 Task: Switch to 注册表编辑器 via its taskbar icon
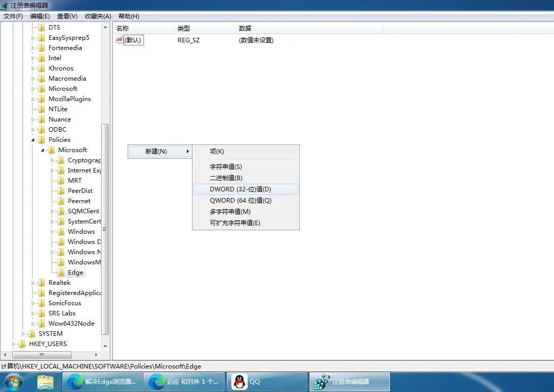(x=349, y=381)
